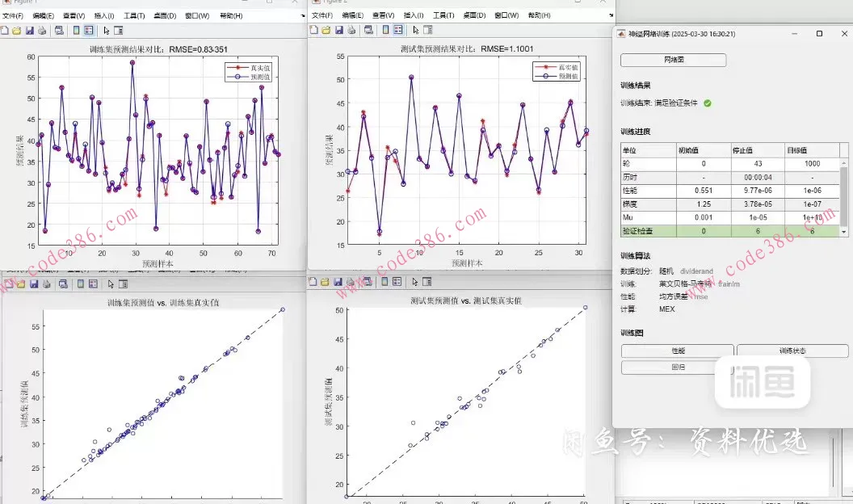Click Open File icon in Figure 2 toolbar
This screenshot has width=853, height=504.
click(326, 31)
